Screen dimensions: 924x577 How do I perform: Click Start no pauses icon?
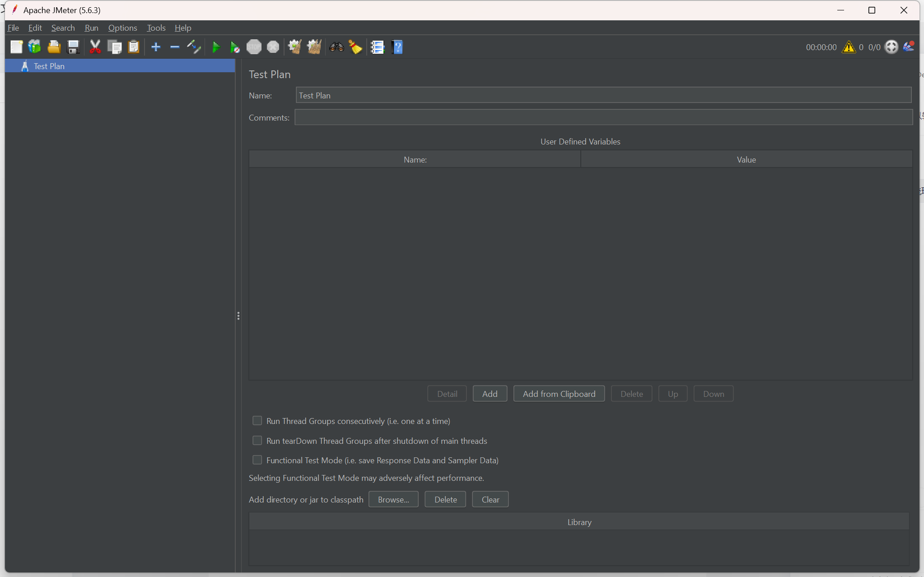point(235,47)
